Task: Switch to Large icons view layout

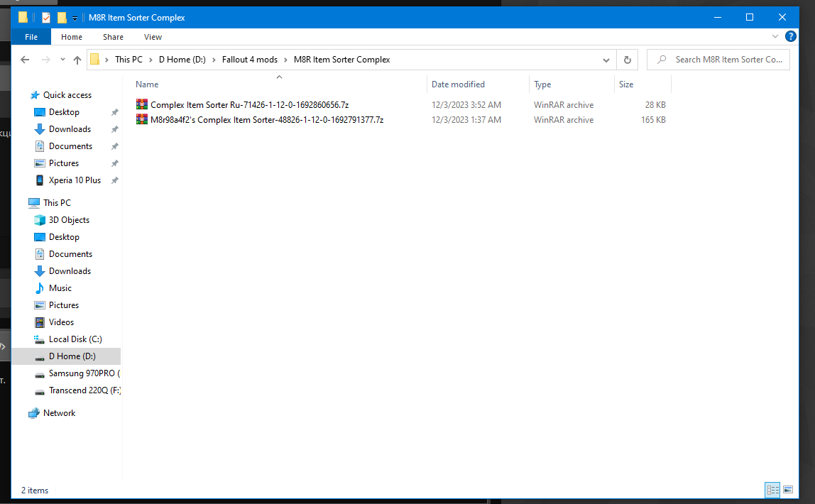Action: 788,490
